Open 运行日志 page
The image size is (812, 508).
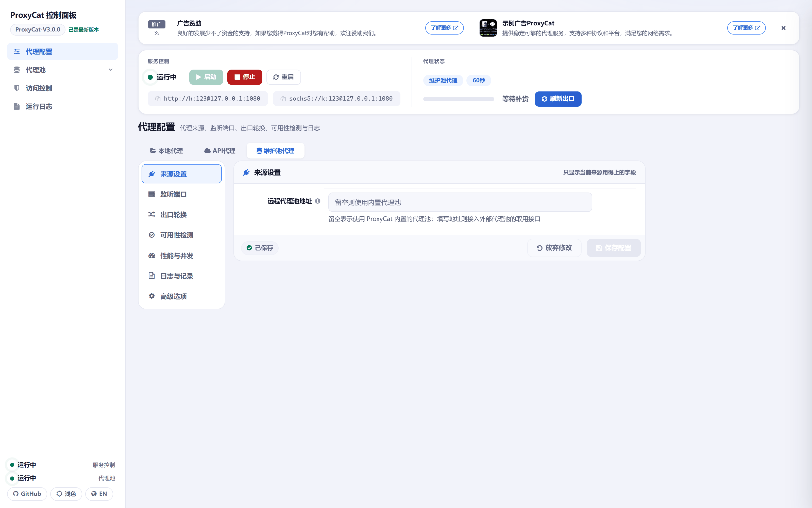[x=62, y=106]
